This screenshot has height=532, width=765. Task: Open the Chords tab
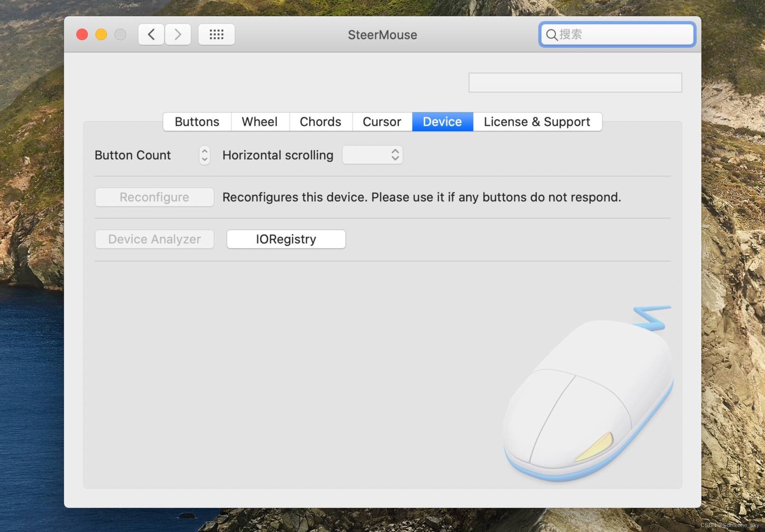321,122
